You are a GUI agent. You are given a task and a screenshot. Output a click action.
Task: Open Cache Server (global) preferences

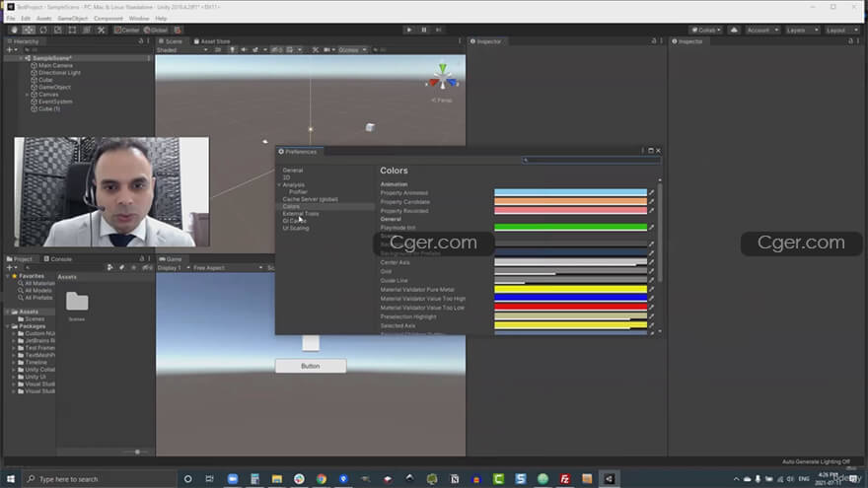pos(310,199)
